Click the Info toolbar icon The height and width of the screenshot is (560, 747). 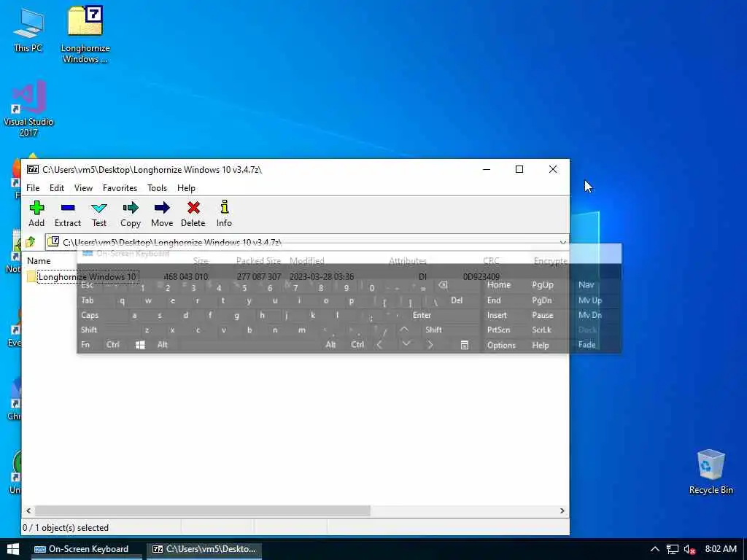224,214
